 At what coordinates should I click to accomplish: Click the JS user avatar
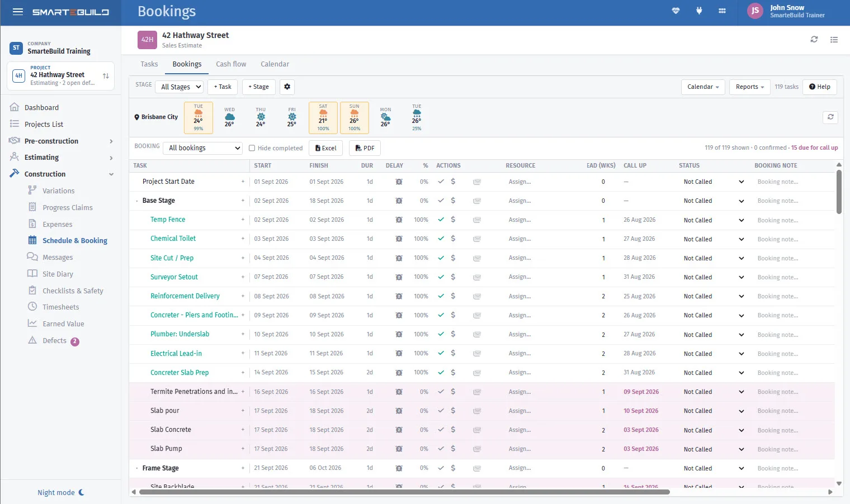755,11
